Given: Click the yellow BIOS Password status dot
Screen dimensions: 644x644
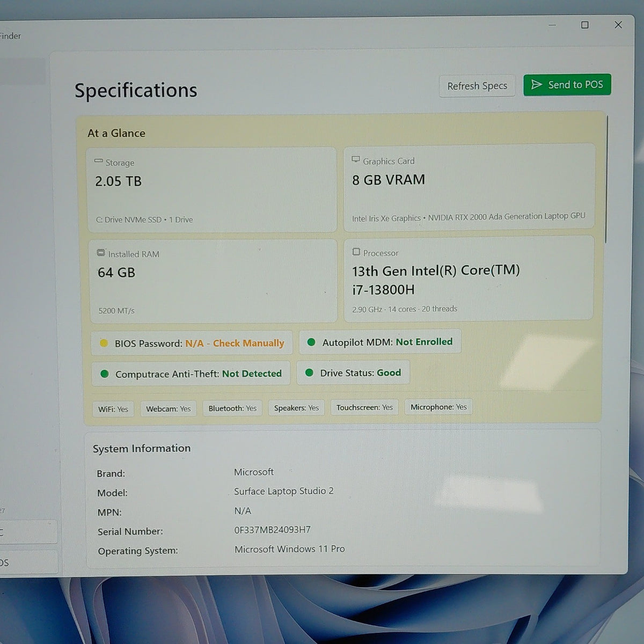Looking at the screenshot, I should tap(104, 343).
